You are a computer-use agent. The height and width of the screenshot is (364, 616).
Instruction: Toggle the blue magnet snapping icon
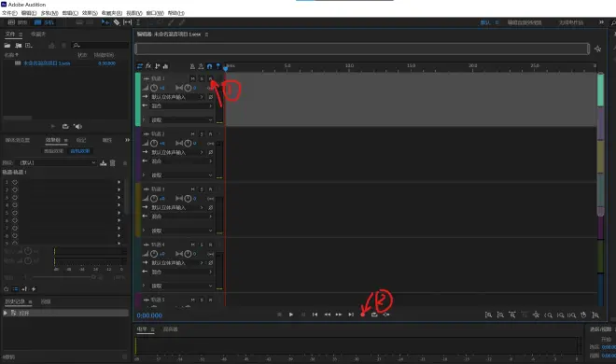209,66
